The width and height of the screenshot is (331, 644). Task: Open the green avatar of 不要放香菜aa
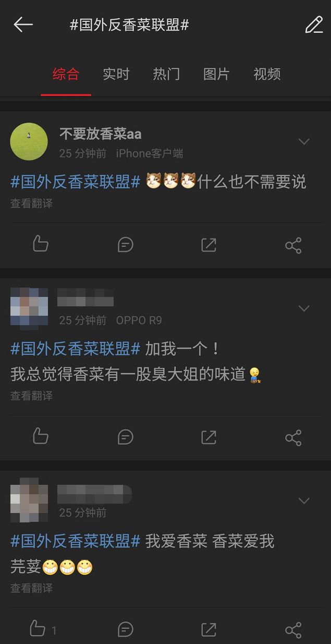(x=29, y=141)
